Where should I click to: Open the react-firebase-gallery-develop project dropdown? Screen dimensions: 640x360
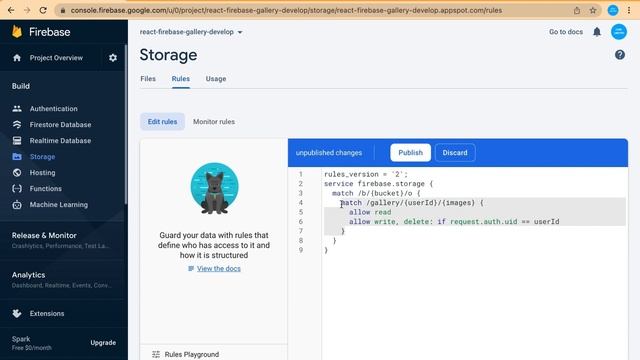coord(191,32)
